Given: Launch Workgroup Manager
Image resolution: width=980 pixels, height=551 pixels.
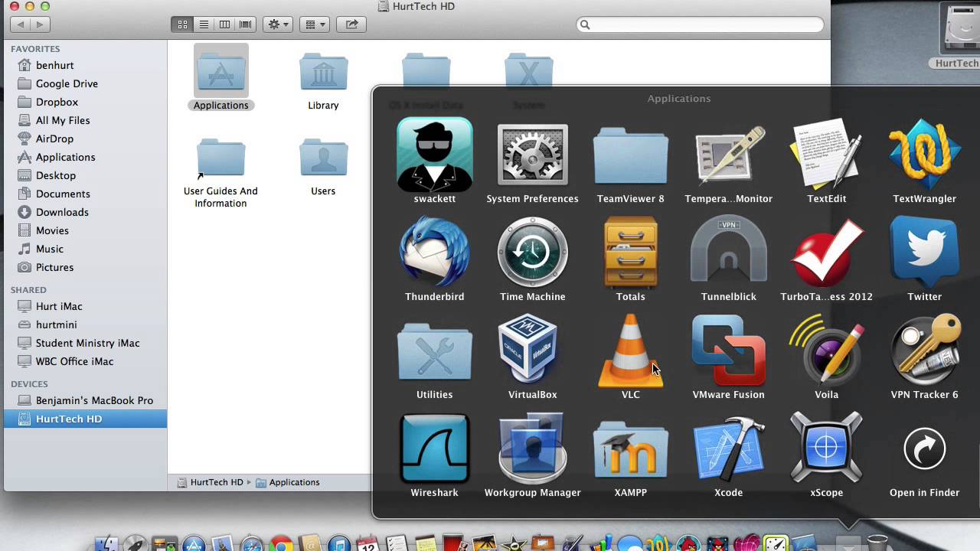Looking at the screenshot, I should pyautogui.click(x=532, y=448).
